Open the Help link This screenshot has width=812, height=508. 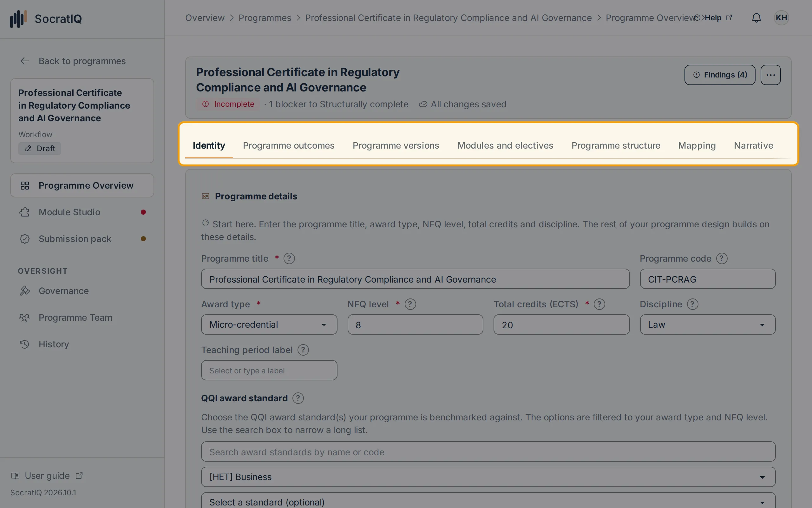(713, 17)
